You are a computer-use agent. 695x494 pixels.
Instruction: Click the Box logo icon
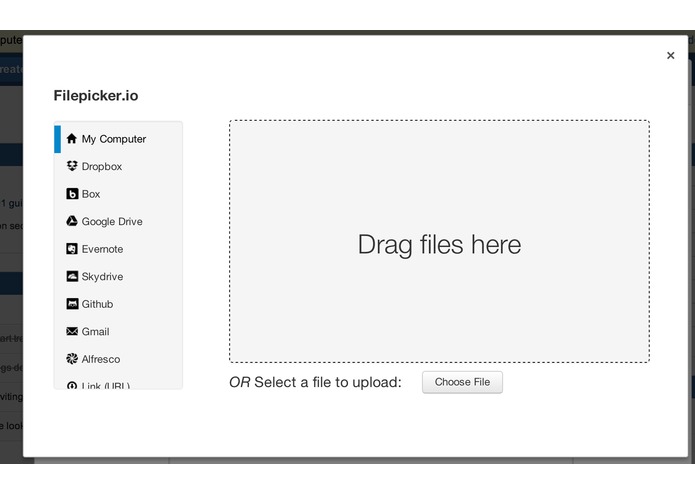point(72,194)
